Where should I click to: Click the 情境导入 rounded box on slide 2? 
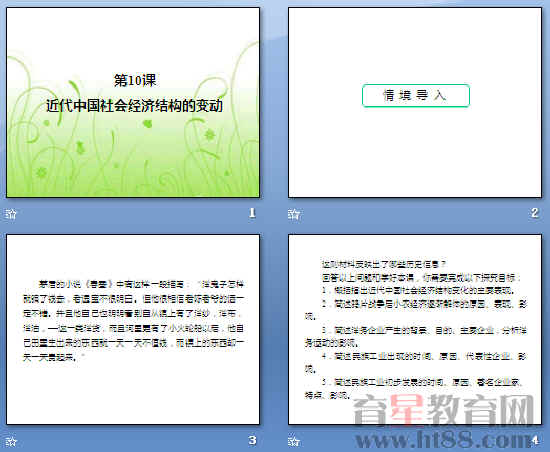(x=416, y=95)
